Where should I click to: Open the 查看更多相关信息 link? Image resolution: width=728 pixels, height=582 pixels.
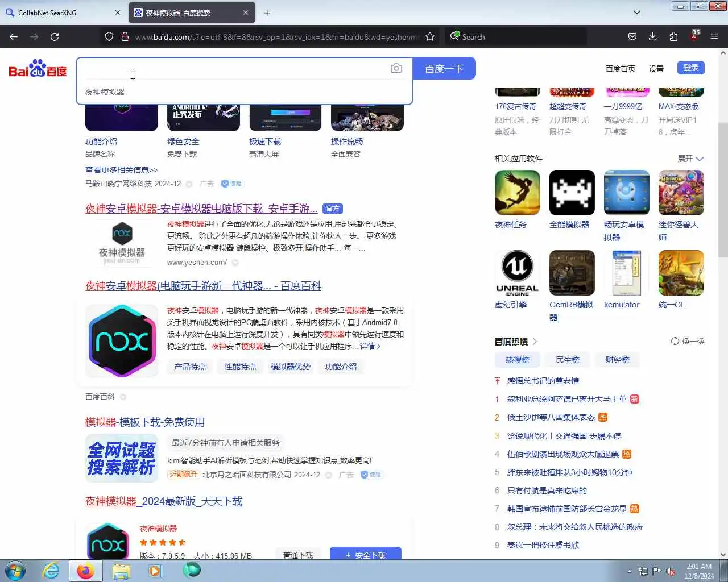(122, 170)
